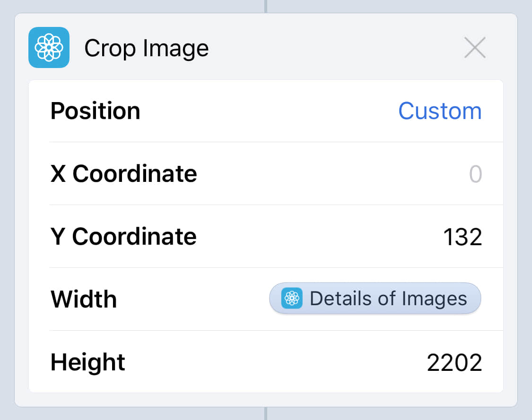The width and height of the screenshot is (532, 420).
Task: Click the connector line above the action card
Action: [266, 6]
